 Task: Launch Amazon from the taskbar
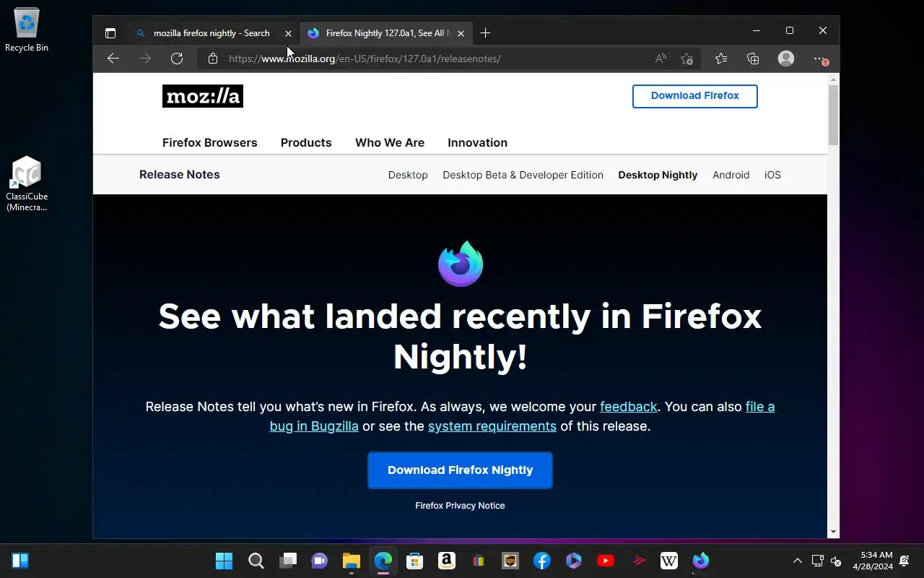point(446,561)
